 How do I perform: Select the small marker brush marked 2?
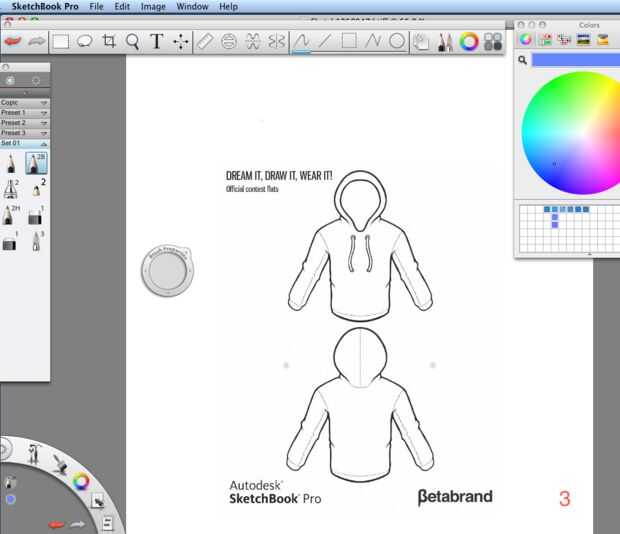click(x=38, y=189)
